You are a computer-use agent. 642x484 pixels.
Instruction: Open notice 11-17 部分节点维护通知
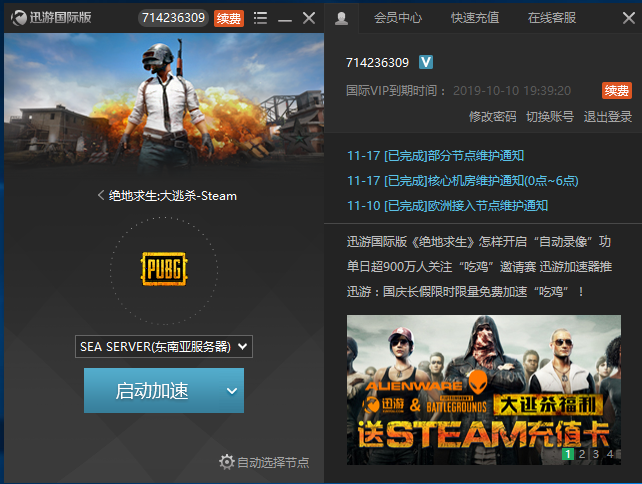[x=435, y=156]
